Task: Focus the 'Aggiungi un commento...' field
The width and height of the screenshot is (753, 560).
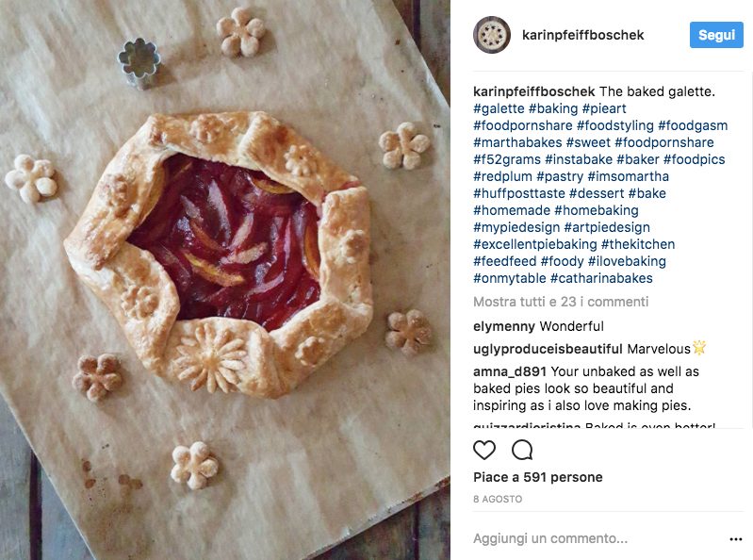Action: pyautogui.click(x=597, y=538)
